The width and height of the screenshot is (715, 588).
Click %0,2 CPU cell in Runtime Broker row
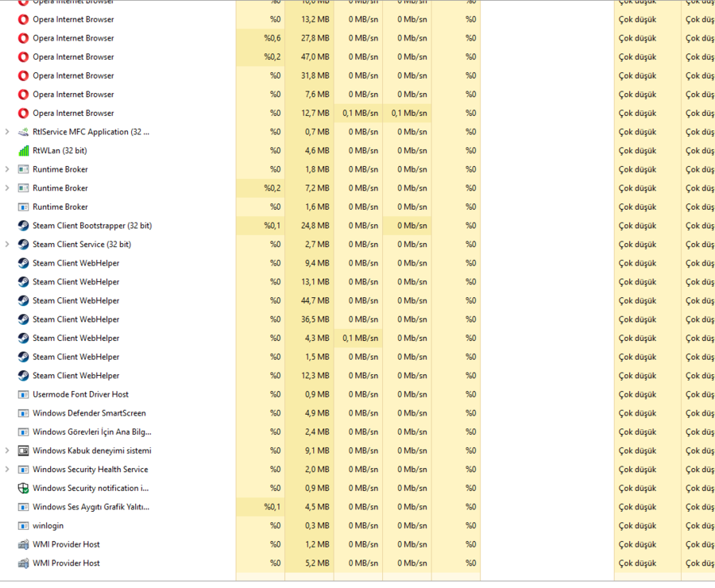(261, 188)
